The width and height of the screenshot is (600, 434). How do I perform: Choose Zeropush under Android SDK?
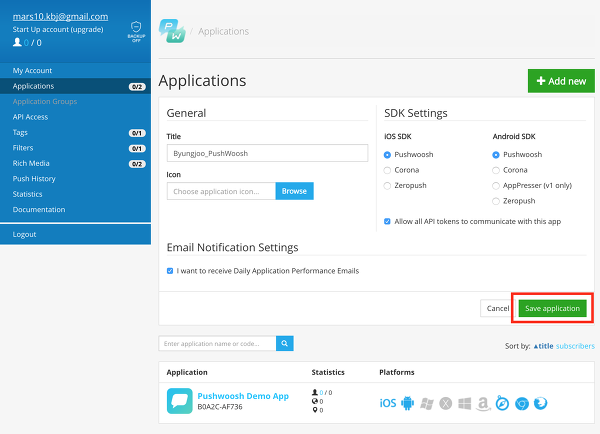point(496,201)
